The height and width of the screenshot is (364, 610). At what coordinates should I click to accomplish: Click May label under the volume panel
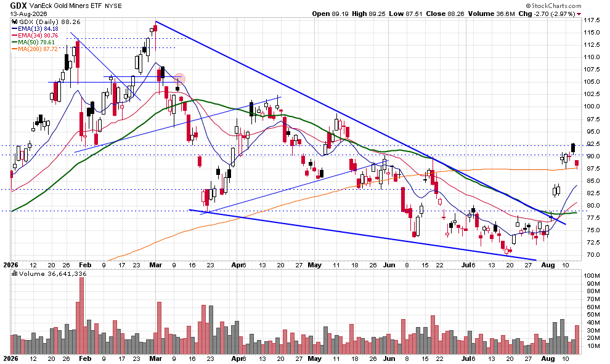point(314,358)
